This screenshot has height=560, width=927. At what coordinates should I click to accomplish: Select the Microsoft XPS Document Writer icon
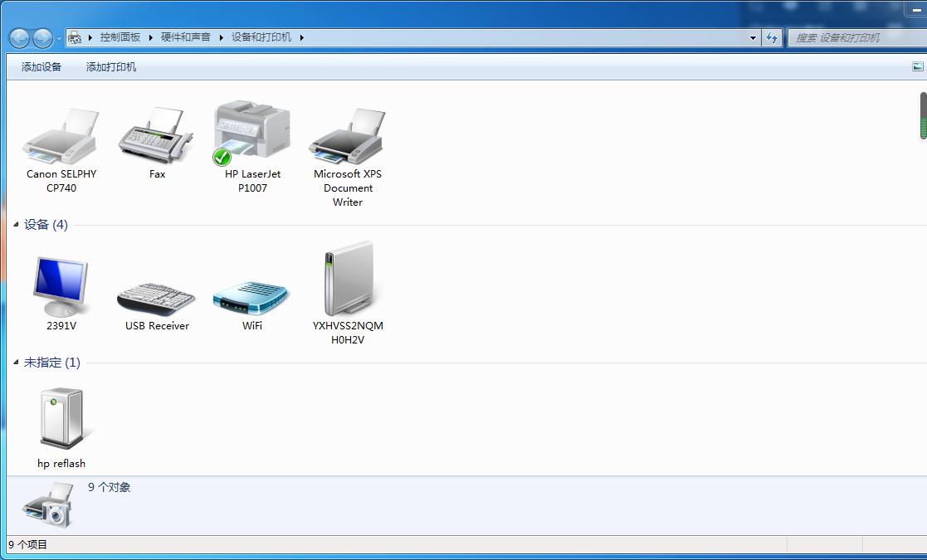pos(347,135)
